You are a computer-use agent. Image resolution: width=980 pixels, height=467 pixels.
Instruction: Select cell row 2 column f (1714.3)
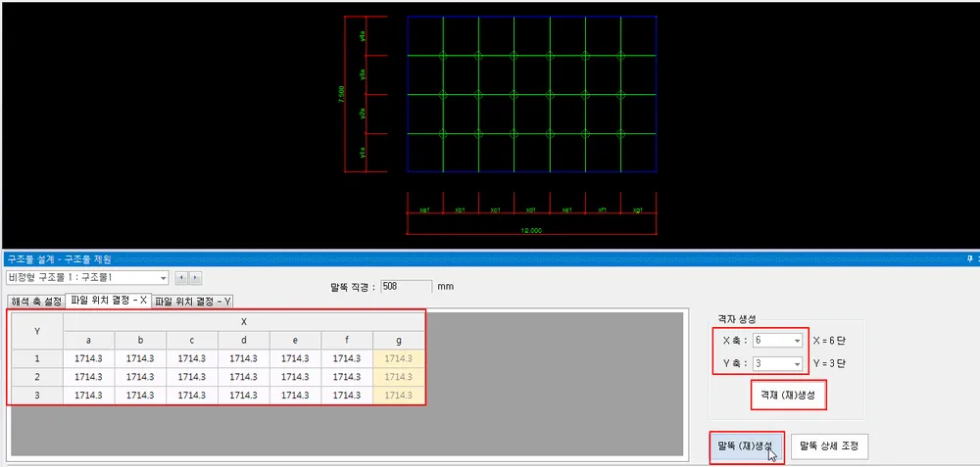347,377
